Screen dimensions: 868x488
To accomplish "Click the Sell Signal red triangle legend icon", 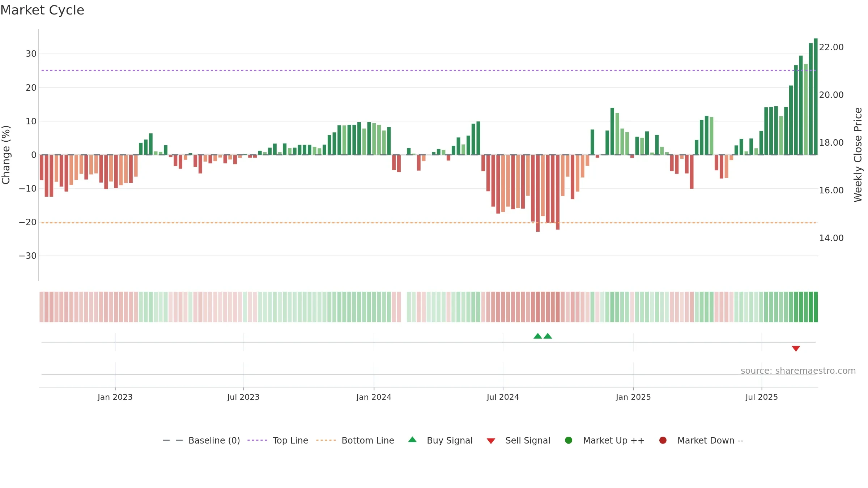I will (x=491, y=441).
